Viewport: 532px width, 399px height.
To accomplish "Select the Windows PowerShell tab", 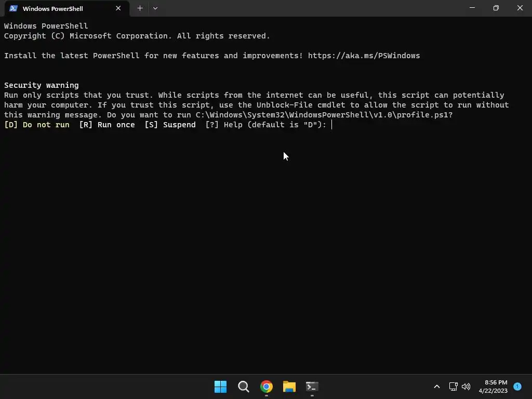I will 67,8.
